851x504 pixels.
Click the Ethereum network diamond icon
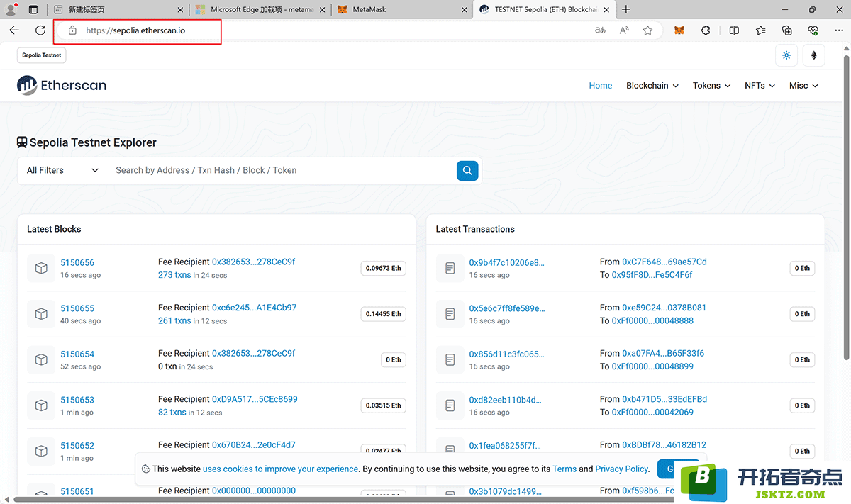point(813,55)
